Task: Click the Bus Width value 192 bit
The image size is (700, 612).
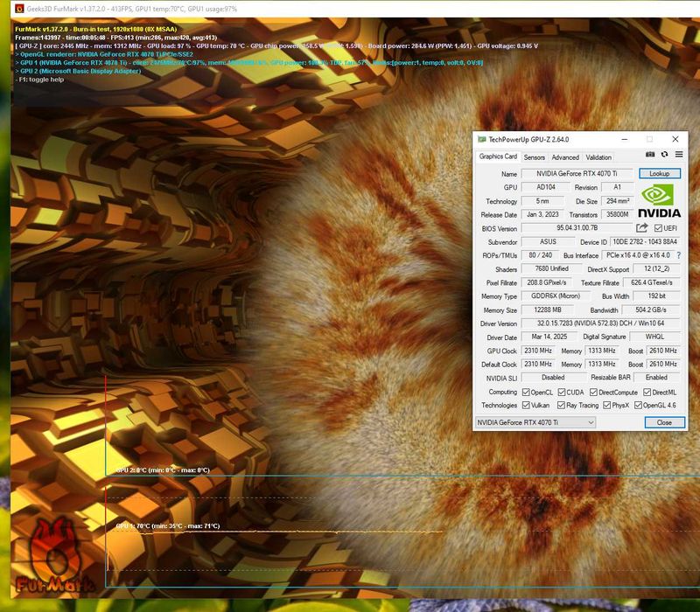Action: point(656,296)
